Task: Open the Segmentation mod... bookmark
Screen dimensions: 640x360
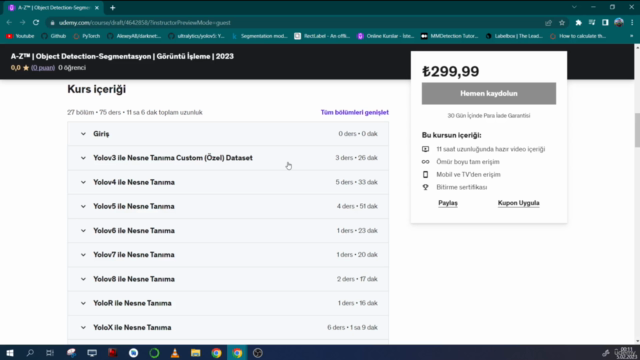Action: click(260, 36)
